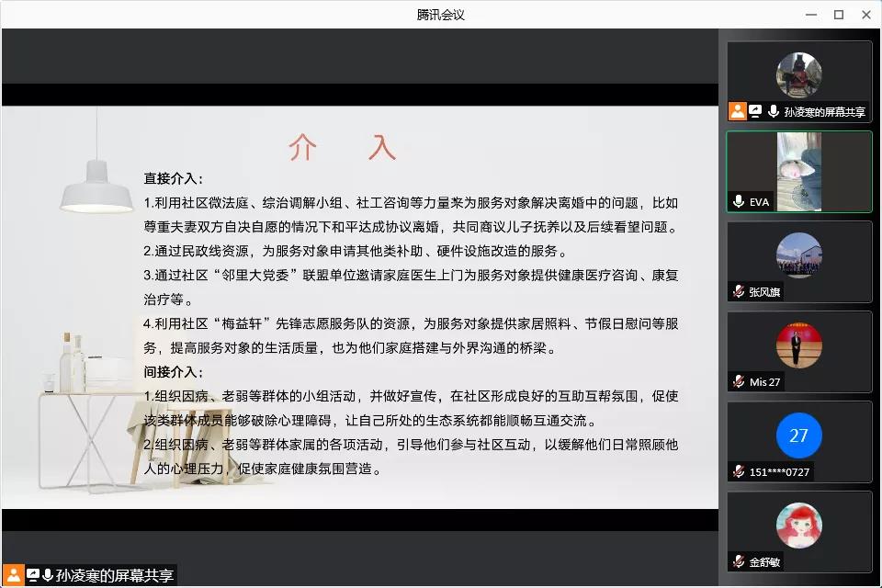Click muted microphone icon beside Mis 27
Viewport: 882px width, 588px height.
738,381
